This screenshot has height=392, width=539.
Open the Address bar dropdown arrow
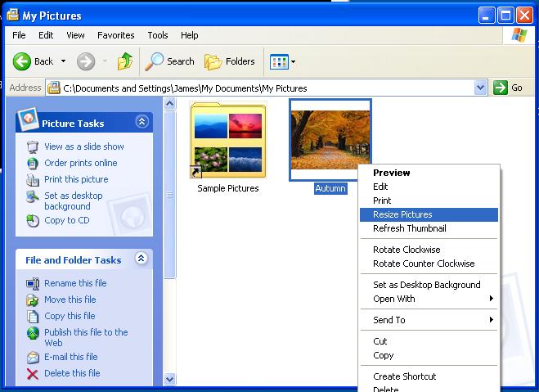coord(480,88)
